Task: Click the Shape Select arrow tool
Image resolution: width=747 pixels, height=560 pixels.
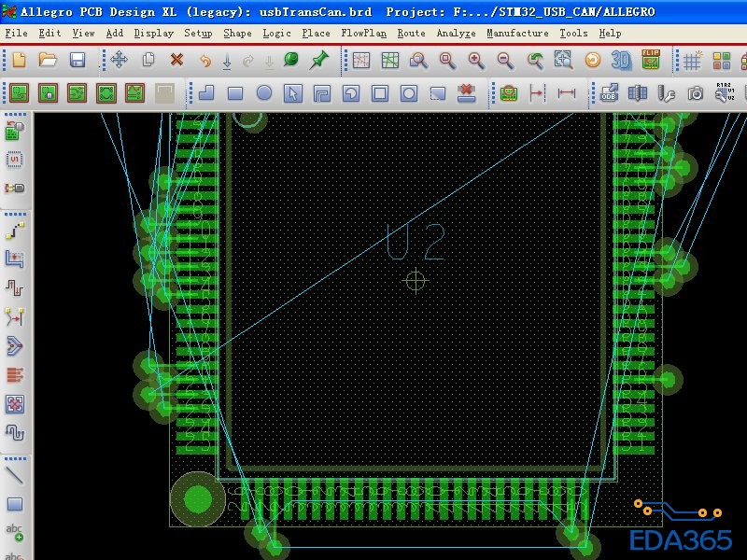Action: pos(293,93)
